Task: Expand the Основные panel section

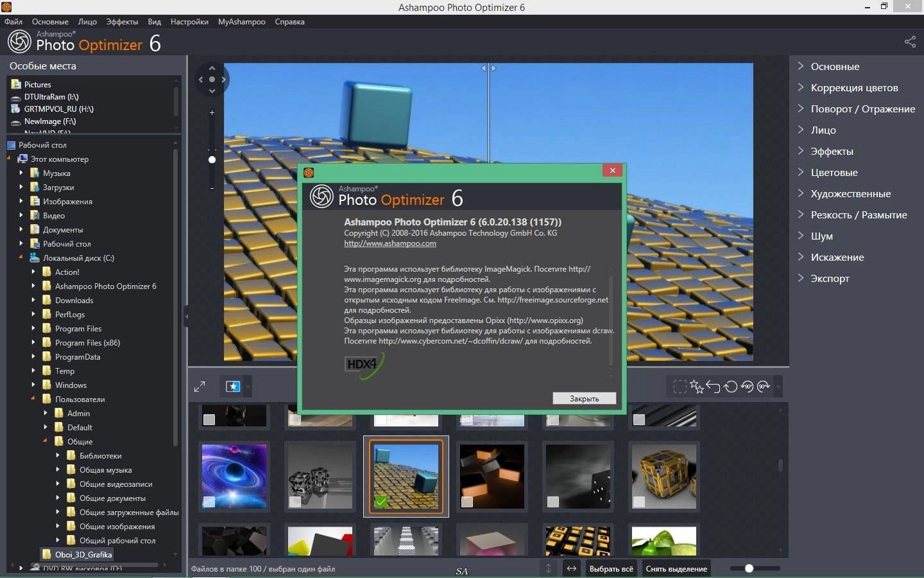Action: pyautogui.click(x=801, y=66)
